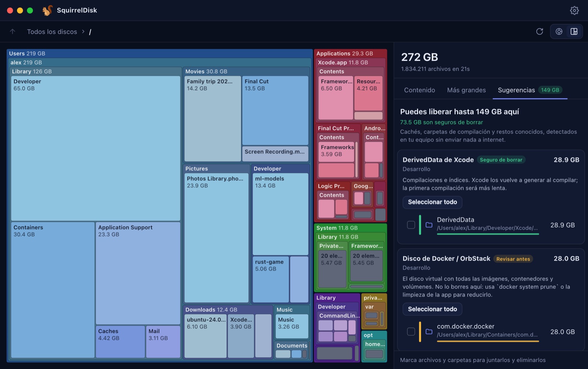This screenshot has height=369, width=588.
Task: Select the Framewor... 6.50 GB tile
Action: [x=336, y=98]
